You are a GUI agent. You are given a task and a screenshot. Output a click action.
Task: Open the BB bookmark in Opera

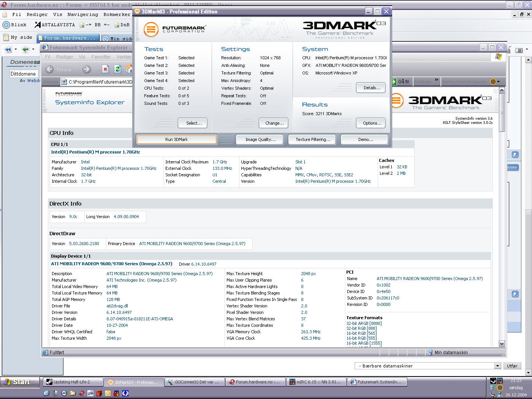pos(95,25)
